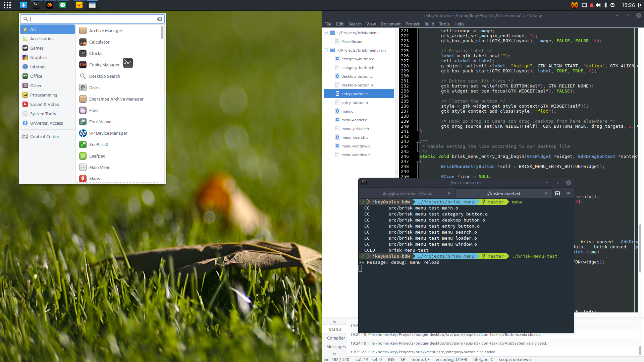Fold the comment block at line 243

pos(417,141)
